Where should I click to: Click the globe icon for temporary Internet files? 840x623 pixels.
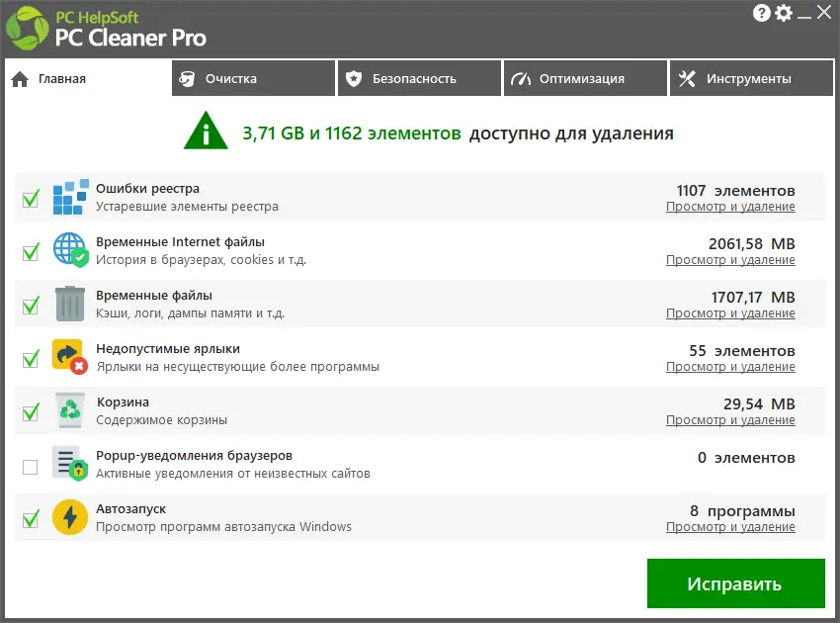(x=69, y=250)
